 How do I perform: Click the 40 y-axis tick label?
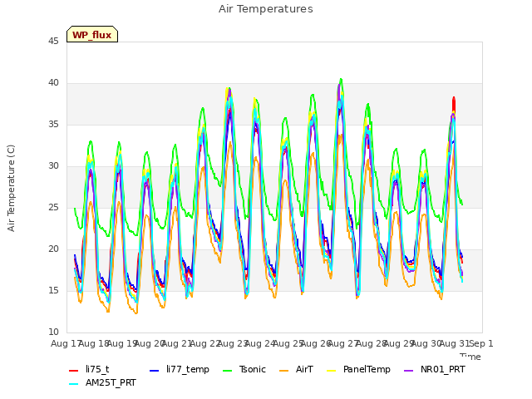[x=53, y=83]
